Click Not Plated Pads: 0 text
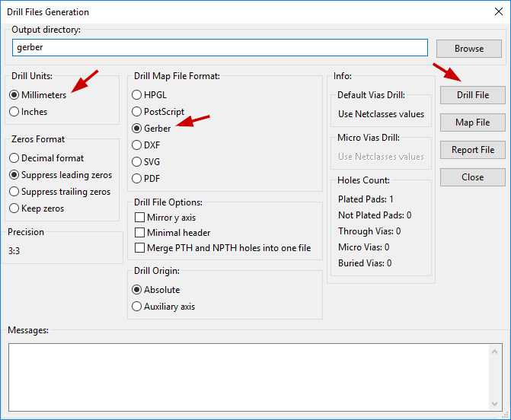 (375, 215)
